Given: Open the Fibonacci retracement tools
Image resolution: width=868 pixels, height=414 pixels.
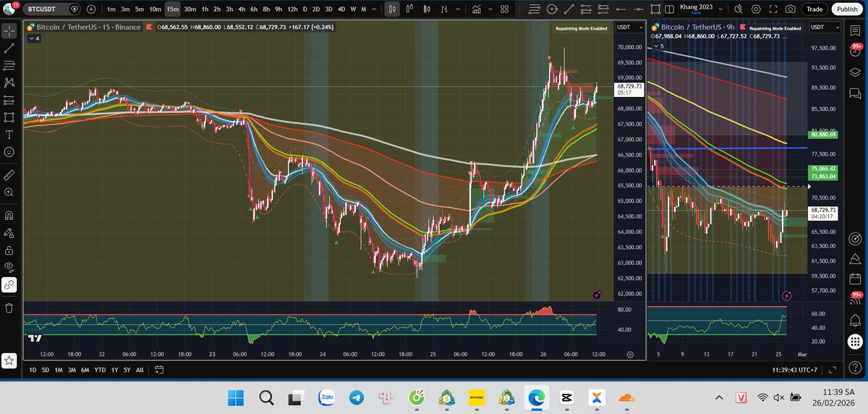Looking at the screenshot, I should tap(9, 66).
